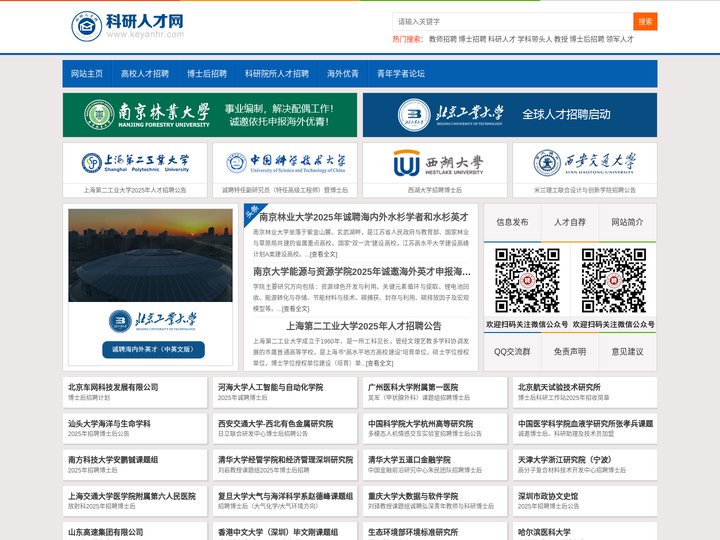720x540 pixels.
Task: Open headline 南京林业大学2025年诚聘海内外水杉学者和水杉英才
Action: 364,217
